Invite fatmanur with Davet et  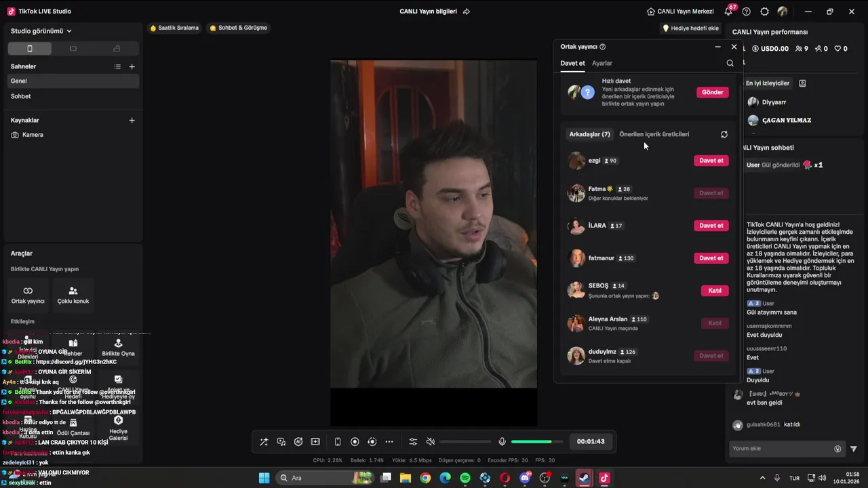pos(711,258)
